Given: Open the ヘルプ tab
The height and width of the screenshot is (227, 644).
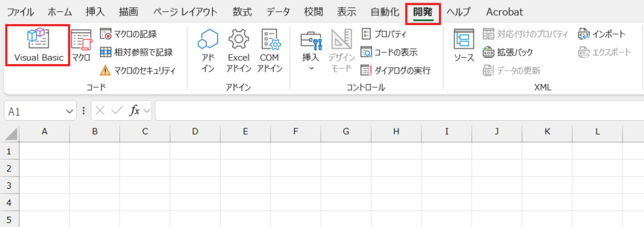Looking at the screenshot, I should tap(458, 12).
